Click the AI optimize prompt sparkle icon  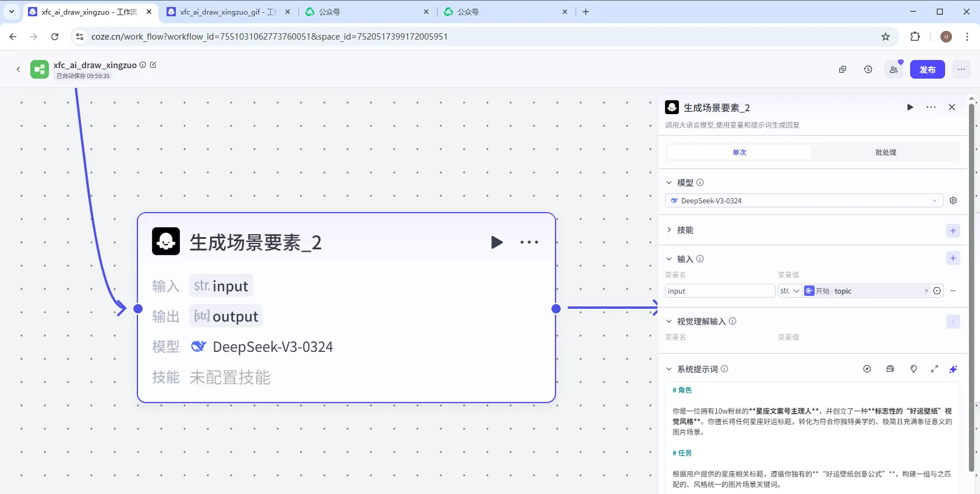coord(953,369)
